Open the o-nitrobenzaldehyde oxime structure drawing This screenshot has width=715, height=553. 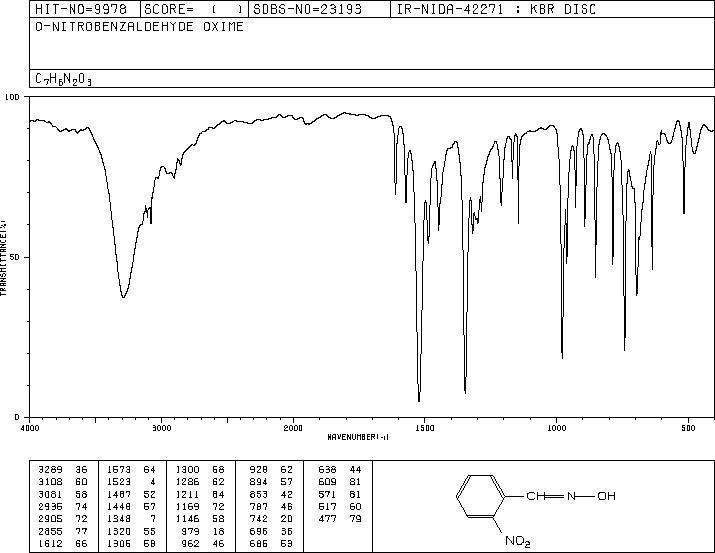(536, 509)
